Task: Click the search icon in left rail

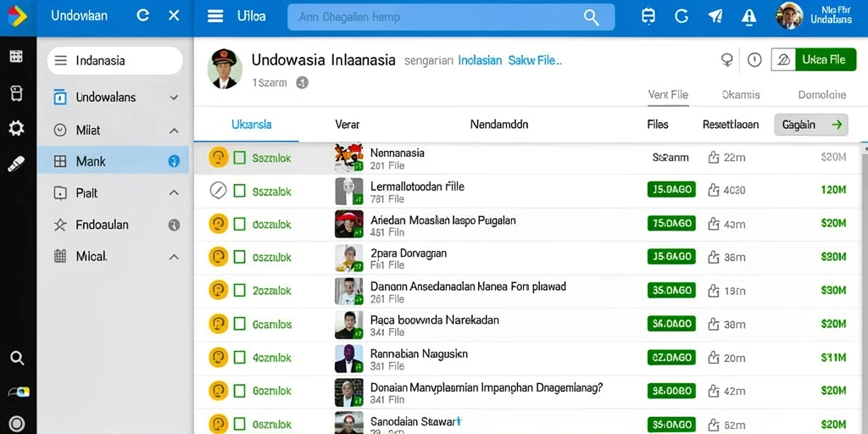Action: [x=17, y=359]
